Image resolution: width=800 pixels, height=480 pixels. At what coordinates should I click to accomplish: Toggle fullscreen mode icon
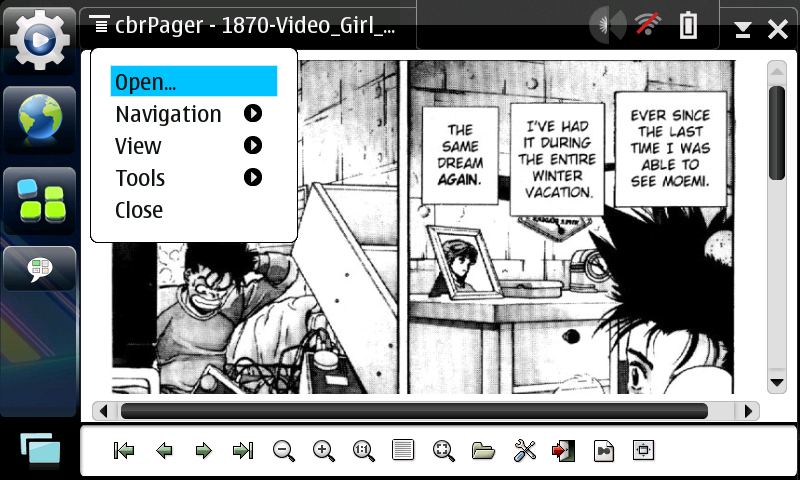pyautogui.click(x=643, y=450)
